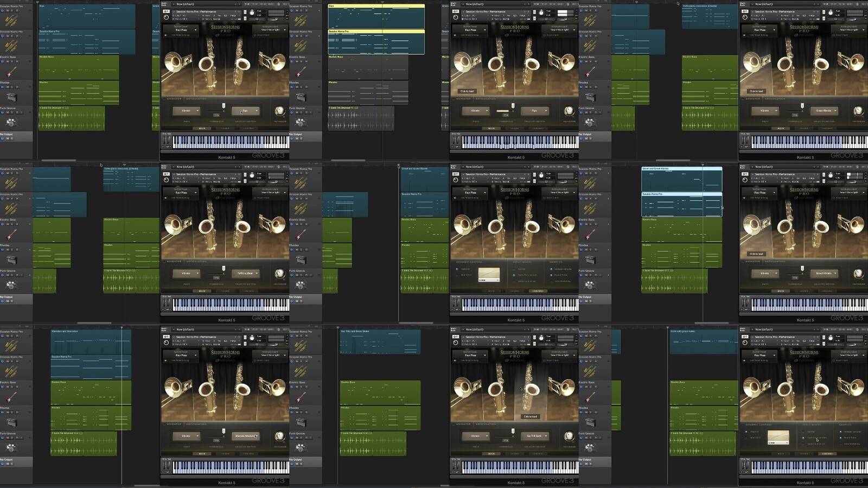Click 'New (default)' multi name in top-left frame
The height and width of the screenshot is (488, 868).
coord(186,4)
